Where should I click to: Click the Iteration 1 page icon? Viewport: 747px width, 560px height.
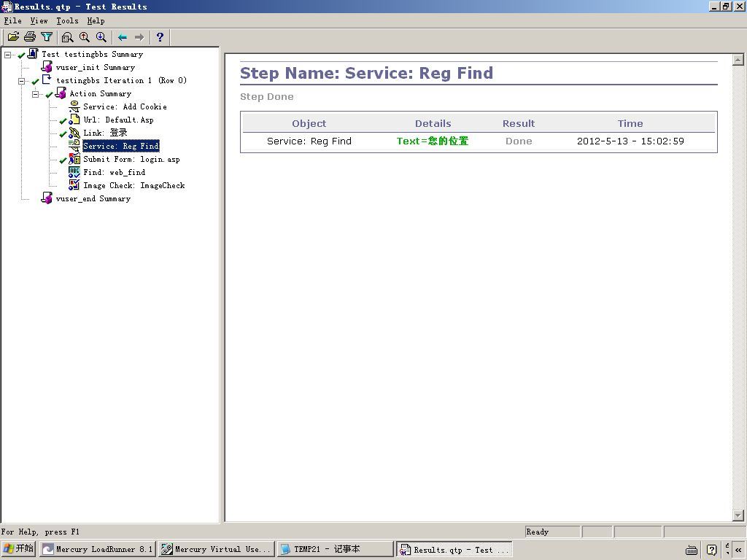(47, 80)
